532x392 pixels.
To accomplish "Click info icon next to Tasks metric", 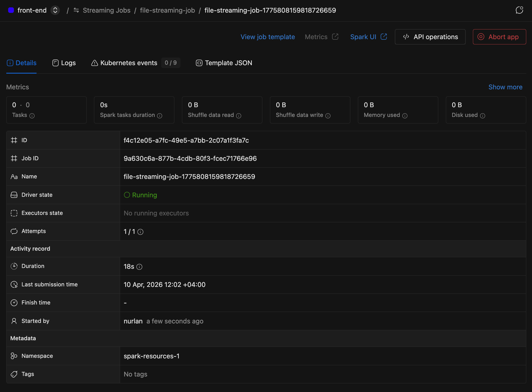I will pyautogui.click(x=32, y=116).
